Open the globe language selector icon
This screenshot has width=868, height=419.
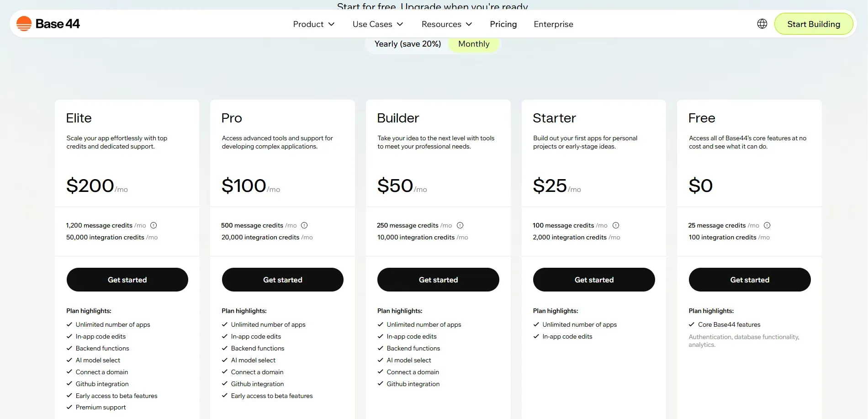(x=762, y=23)
